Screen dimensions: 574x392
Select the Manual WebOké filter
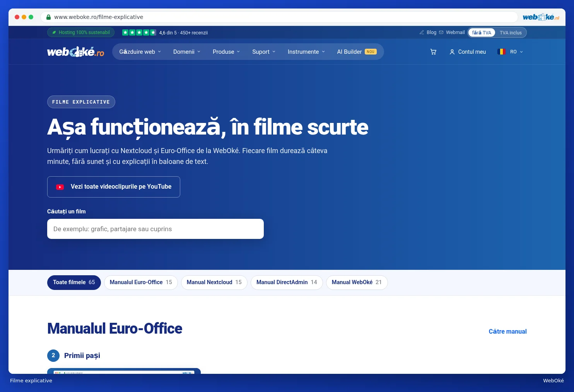(x=357, y=282)
